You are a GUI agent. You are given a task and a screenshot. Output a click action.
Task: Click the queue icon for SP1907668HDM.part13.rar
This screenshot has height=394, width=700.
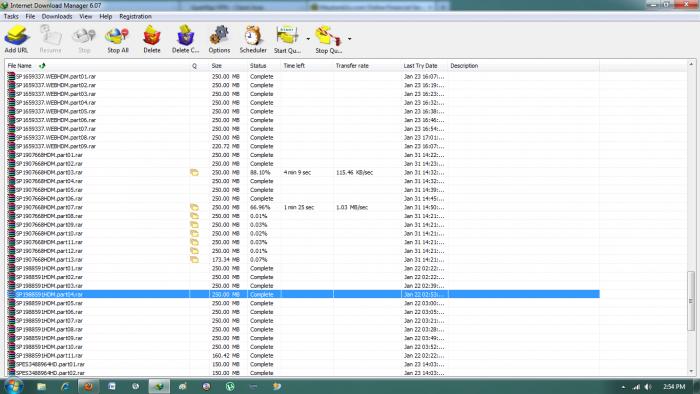194,259
